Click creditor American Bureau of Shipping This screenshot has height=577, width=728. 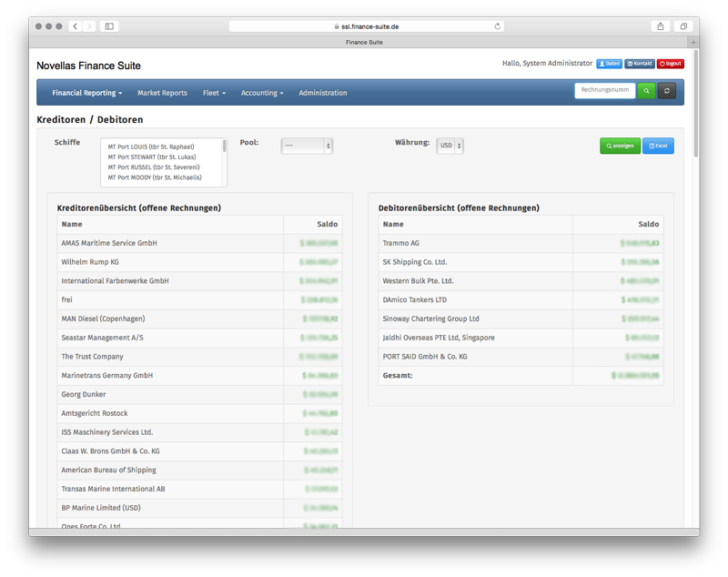click(108, 471)
